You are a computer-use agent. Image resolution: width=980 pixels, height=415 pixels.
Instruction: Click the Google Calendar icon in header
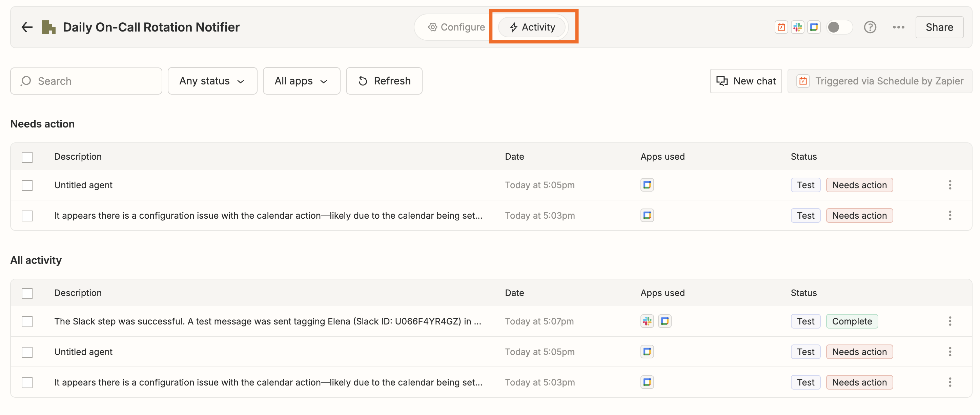coord(814,27)
